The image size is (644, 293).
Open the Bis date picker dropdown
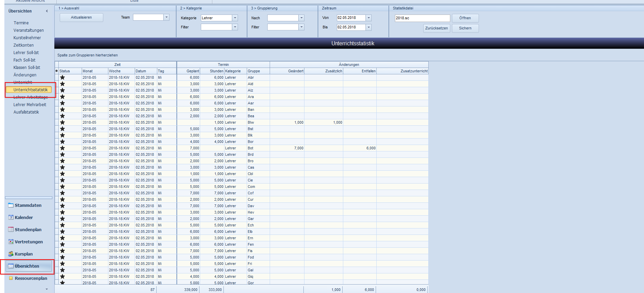369,27
